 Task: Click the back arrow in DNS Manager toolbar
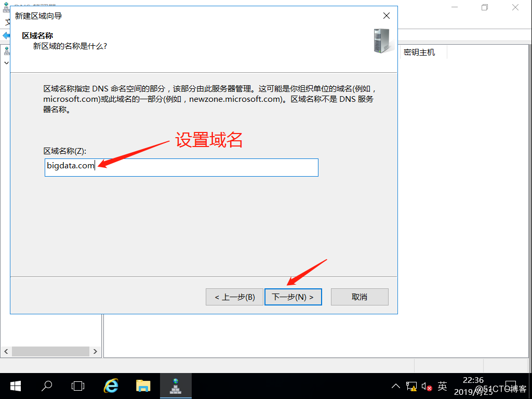coord(6,36)
